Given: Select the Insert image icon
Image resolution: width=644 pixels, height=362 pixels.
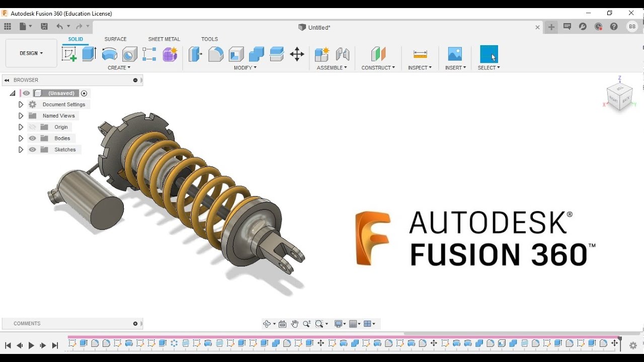Looking at the screenshot, I should 455,54.
